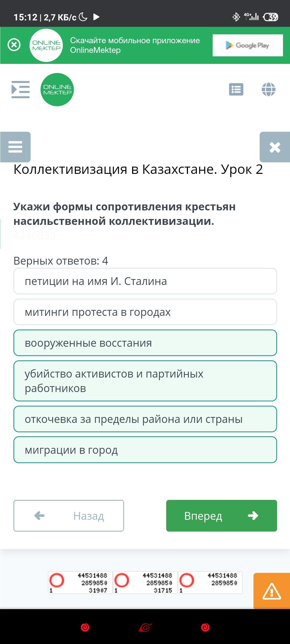The image size is (290, 644).
Task: Select answer 'петиции на имя И. Сталина'
Action: click(145, 281)
